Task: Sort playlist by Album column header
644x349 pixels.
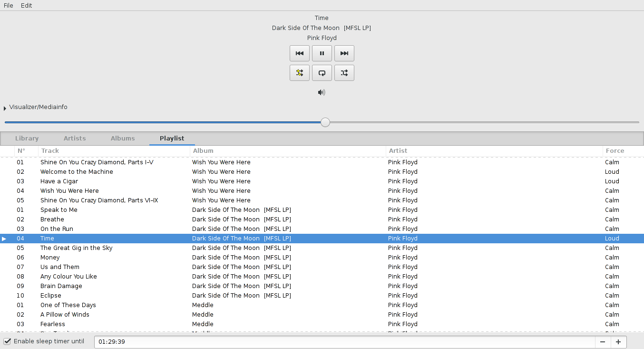Action: pos(288,150)
